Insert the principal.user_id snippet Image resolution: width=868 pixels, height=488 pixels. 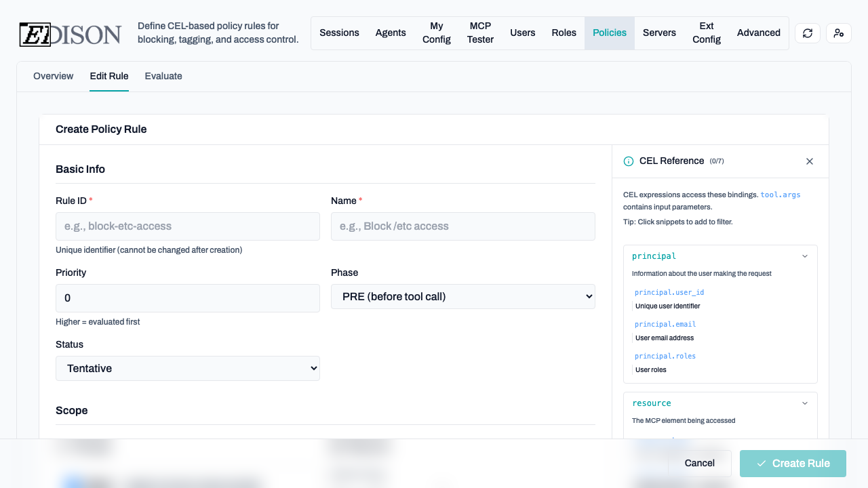click(669, 293)
